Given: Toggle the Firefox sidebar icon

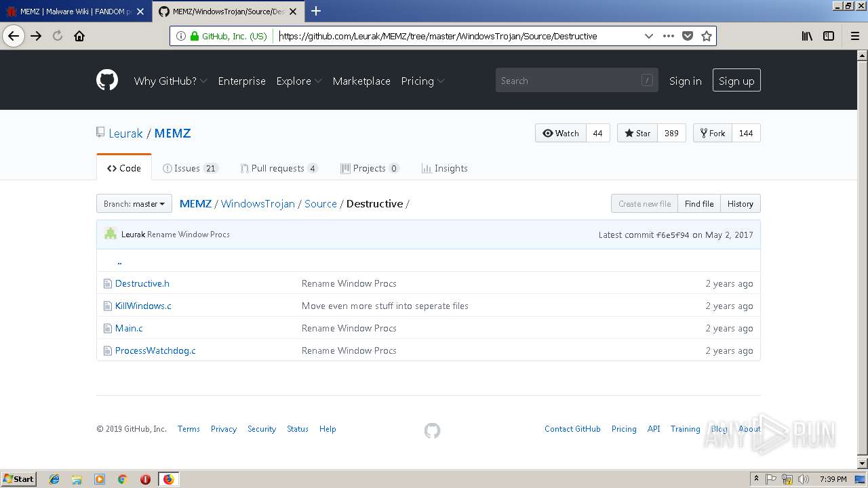Looking at the screenshot, I should click(829, 36).
